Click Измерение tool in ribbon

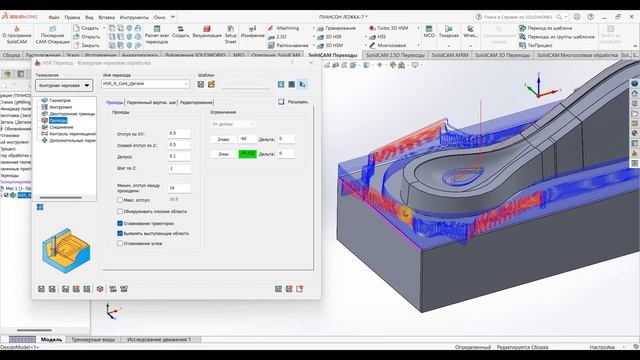pyautogui.click(x=253, y=32)
